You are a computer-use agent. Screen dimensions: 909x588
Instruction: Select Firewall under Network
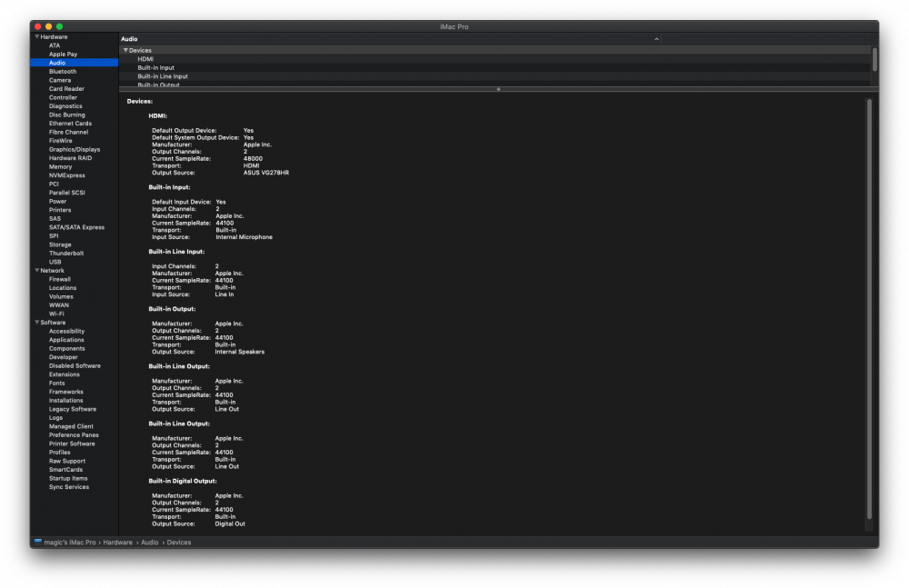point(60,279)
